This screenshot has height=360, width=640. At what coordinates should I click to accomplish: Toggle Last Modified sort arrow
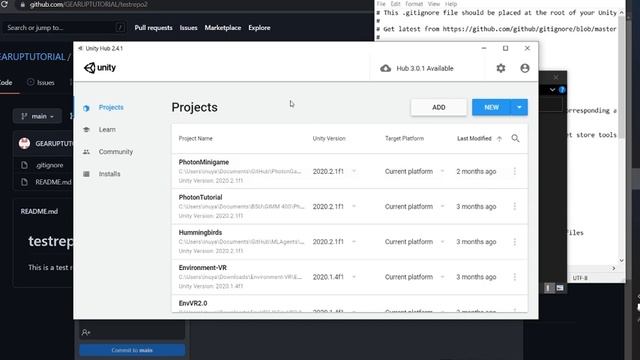499,139
